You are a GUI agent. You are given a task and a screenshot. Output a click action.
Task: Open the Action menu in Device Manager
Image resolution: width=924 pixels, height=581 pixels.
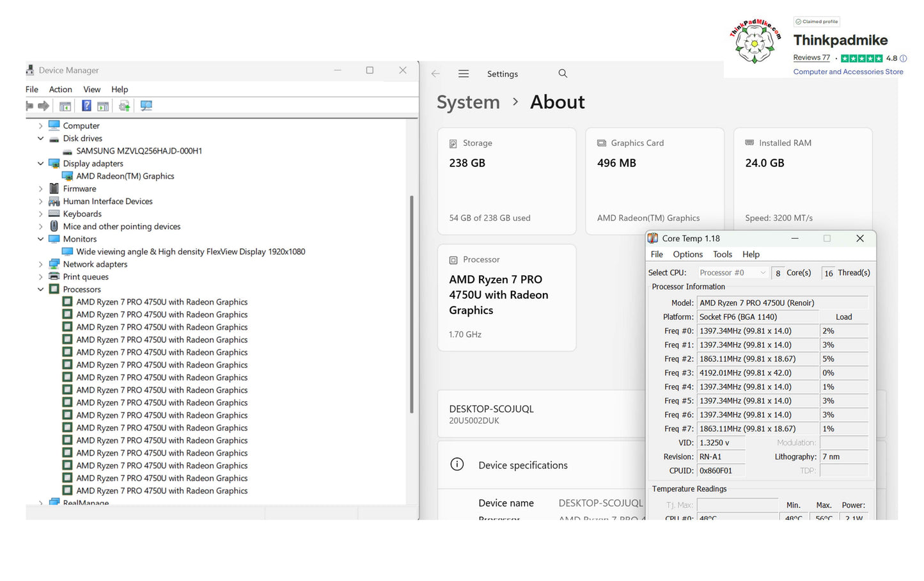(60, 90)
